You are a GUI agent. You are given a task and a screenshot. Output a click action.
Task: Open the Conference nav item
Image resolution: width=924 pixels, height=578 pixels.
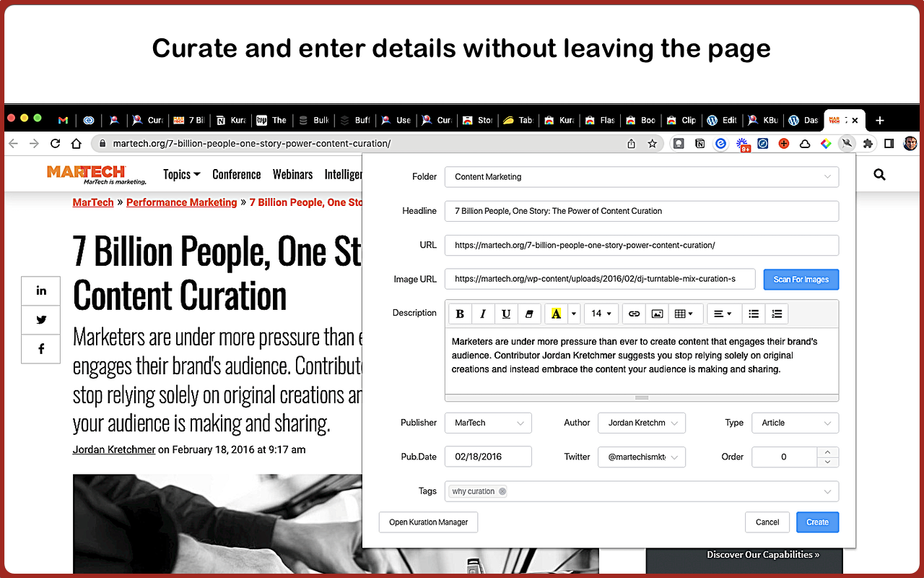click(236, 174)
